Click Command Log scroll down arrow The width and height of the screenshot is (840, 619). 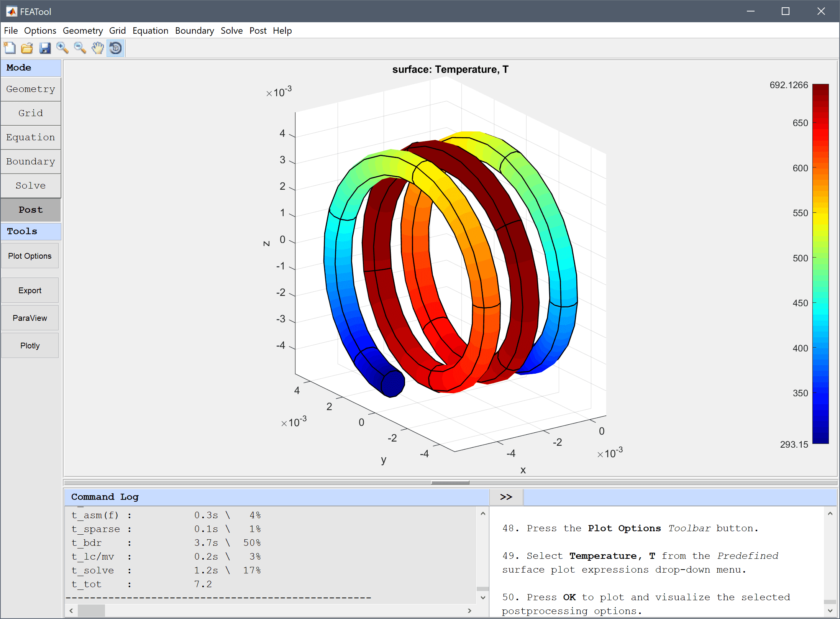point(483,598)
